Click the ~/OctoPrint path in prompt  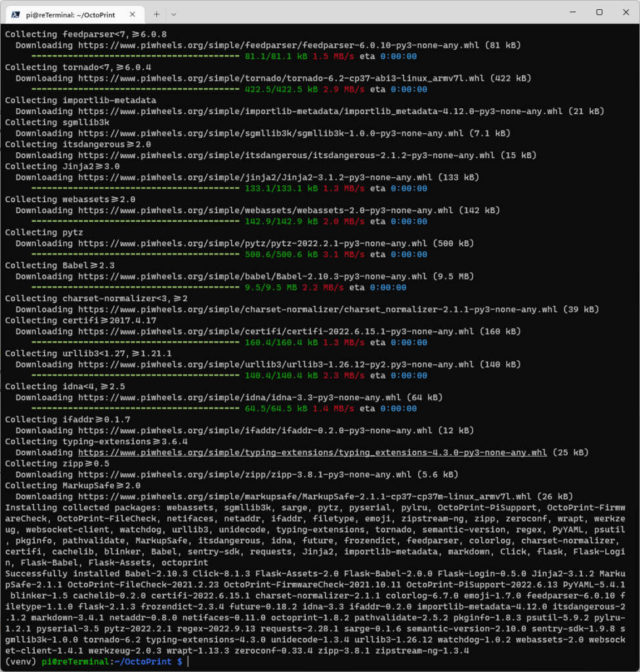[x=143, y=661]
